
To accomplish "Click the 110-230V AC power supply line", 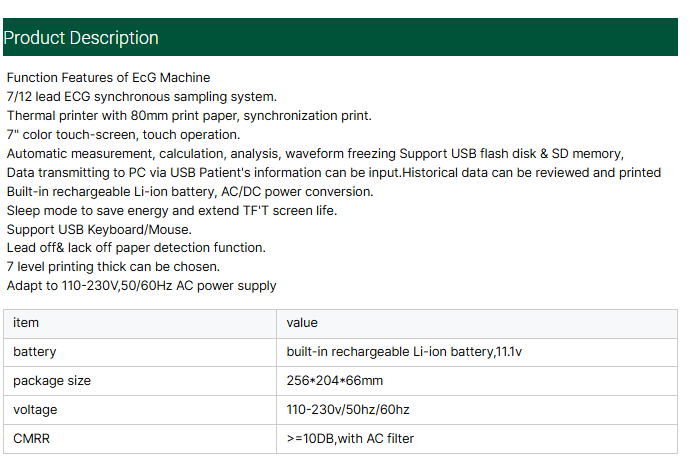I will click(x=141, y=285).
